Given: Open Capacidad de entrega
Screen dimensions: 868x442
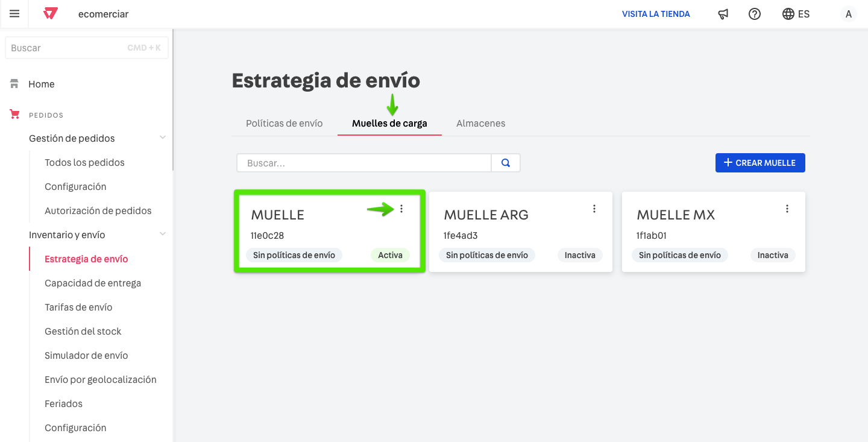Looking at the screenshot, I should (93, 283).
